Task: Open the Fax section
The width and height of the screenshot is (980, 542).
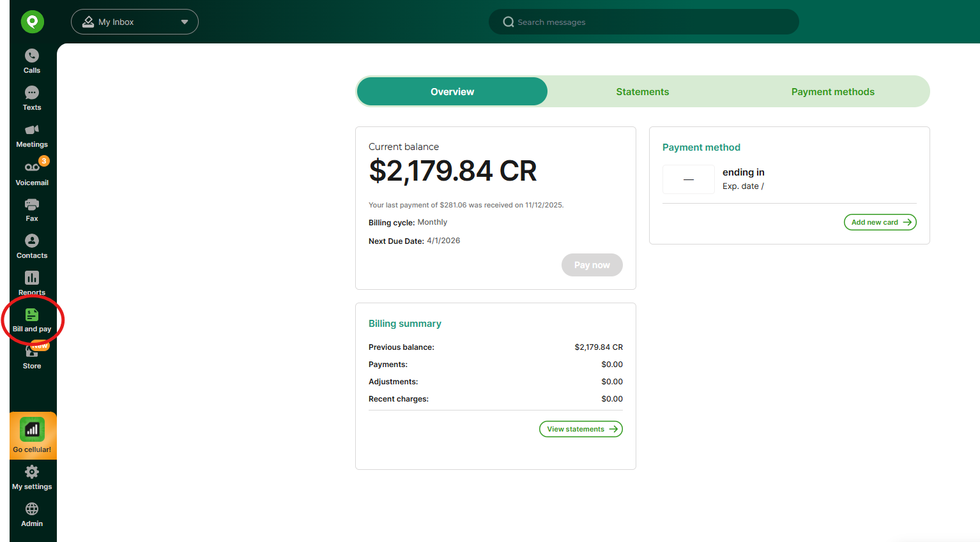Action: click(x=32, y=209)
